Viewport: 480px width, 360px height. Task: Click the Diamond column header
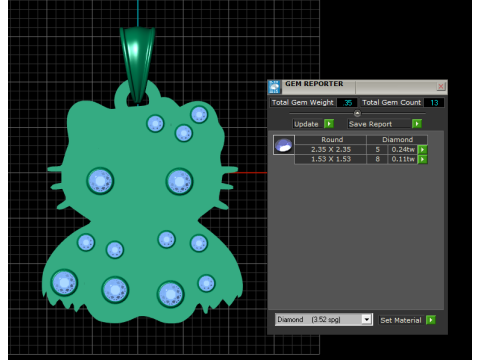point(397,140)
